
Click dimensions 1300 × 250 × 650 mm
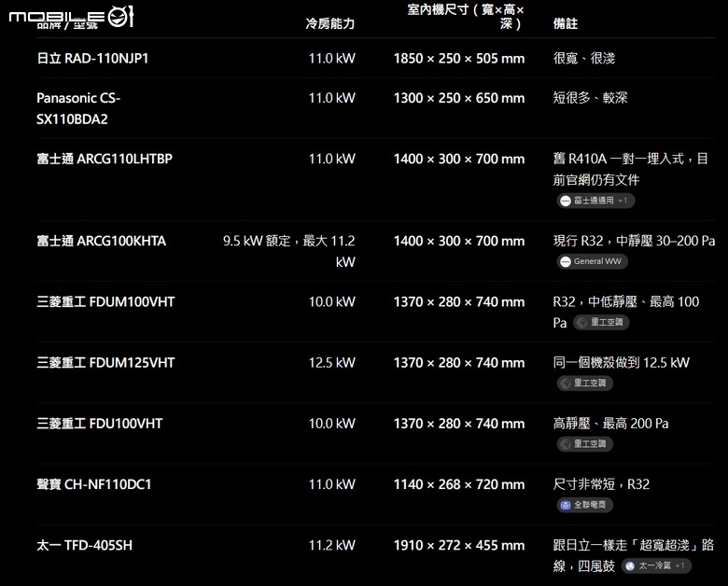point(459,98)
